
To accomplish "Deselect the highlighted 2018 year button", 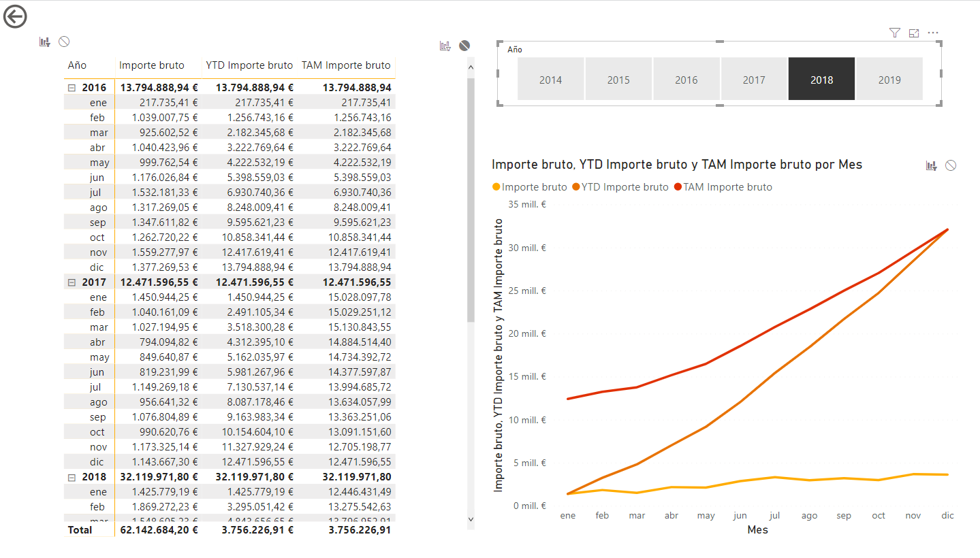I will point(821,78).
